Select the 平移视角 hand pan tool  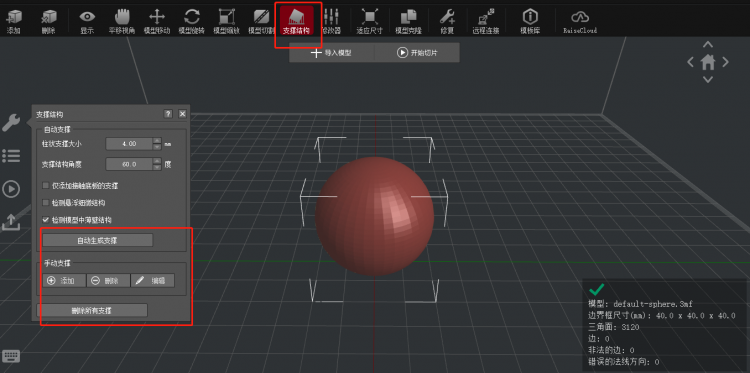(122, 21)
